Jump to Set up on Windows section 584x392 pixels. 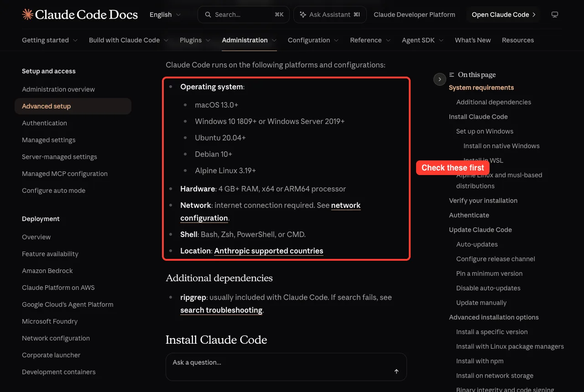[485, 131]
